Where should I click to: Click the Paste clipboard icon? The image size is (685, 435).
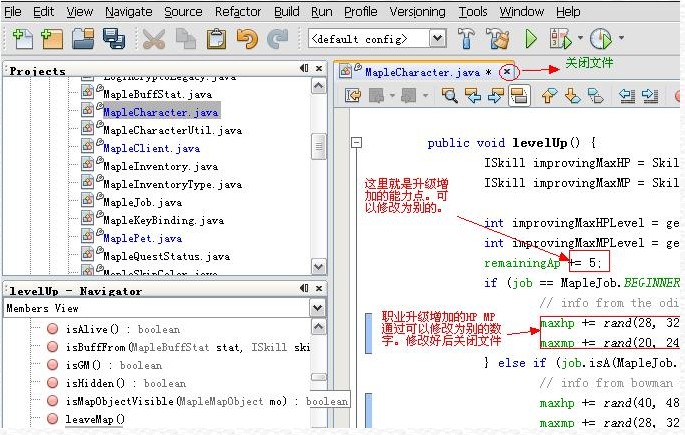click(216, 39)
